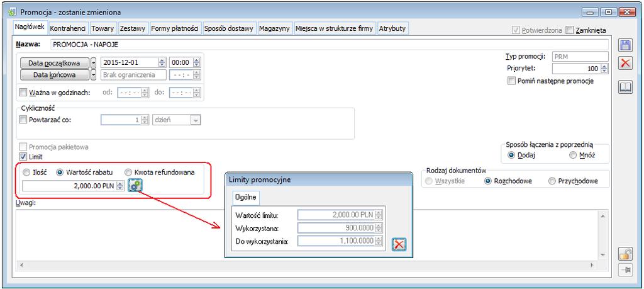Image resolution: width=644 pixels, height=289 pixels.
Task: Click the Promocja window title icon
Action: 13,13
